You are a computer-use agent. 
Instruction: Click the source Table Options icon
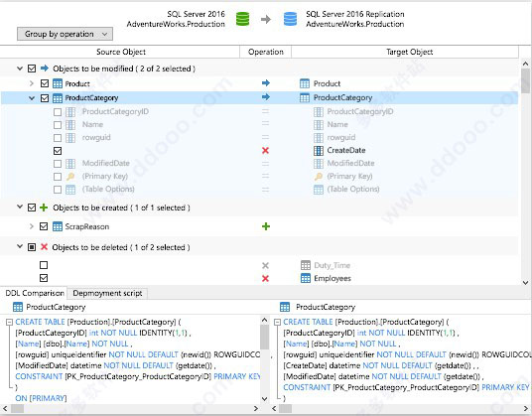point(70,190)
